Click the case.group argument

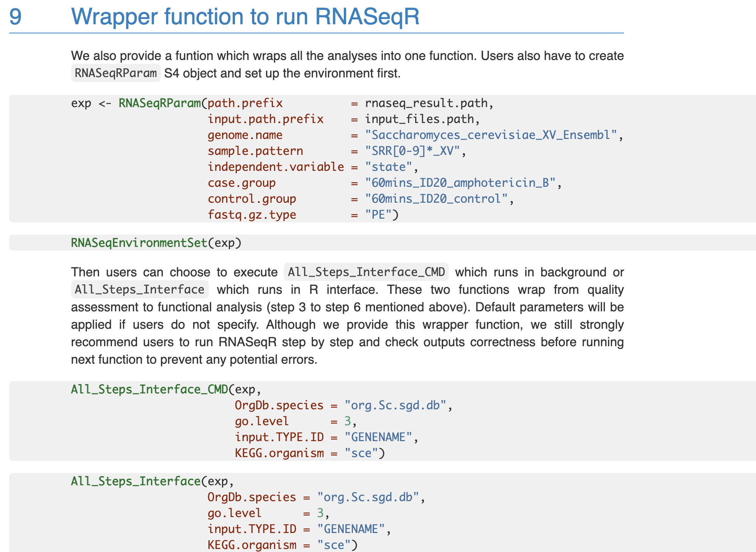point(242,183)
